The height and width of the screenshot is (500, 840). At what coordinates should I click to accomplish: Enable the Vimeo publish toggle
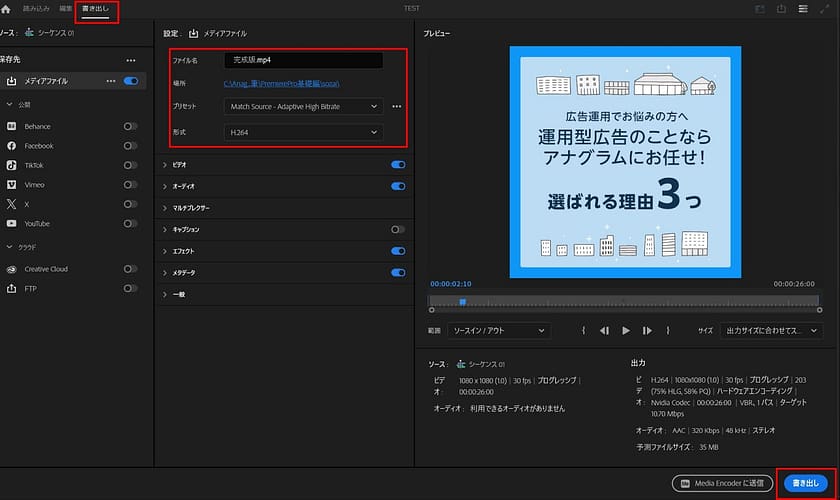[130, 185]
